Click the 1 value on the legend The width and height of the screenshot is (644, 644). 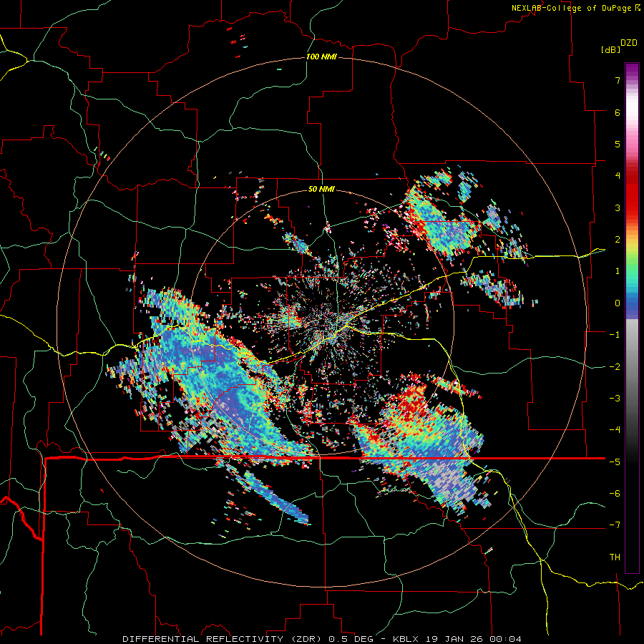pos(618,271)
